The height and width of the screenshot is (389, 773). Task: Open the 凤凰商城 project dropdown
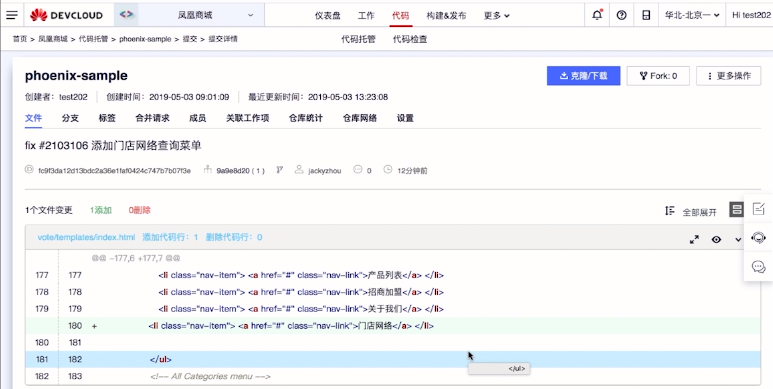point(201,15)
